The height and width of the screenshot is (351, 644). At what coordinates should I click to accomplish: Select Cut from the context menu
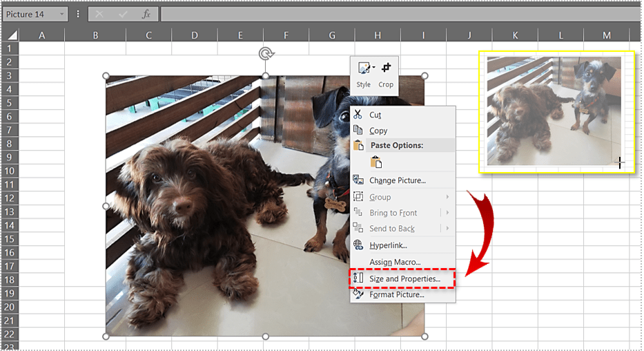(375, 115)
